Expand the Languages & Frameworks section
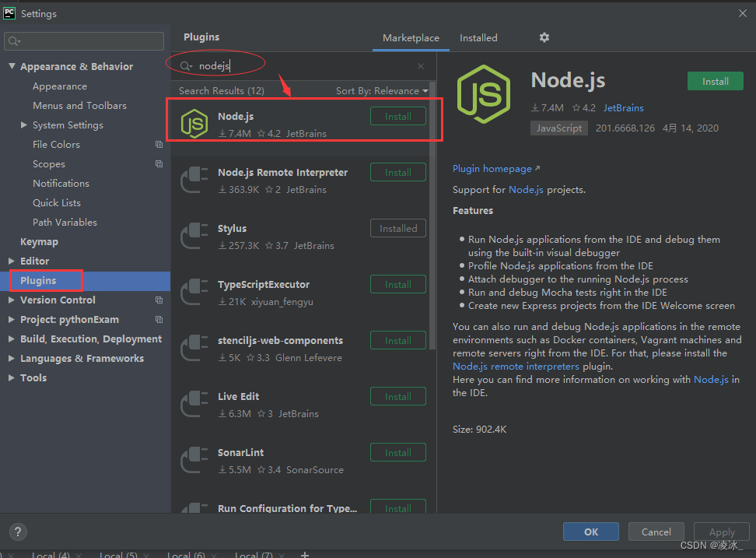The width and height of the screenshot is (756, 558). [12, 358]
